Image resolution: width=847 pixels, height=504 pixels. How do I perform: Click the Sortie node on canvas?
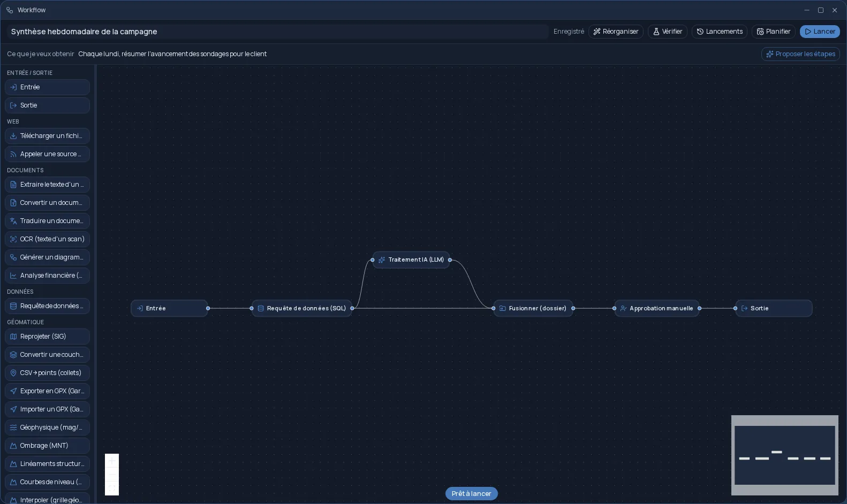774,308
